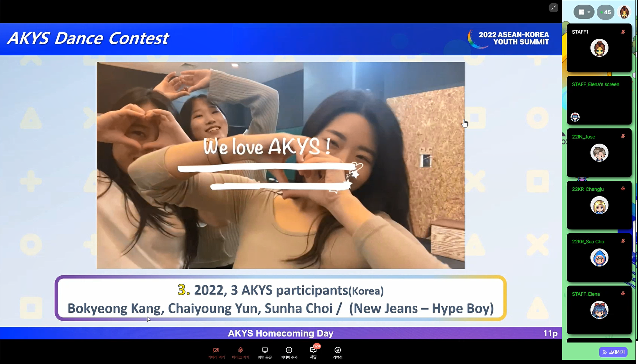Viewport: 638px width, 364px height.
Task: Click the add media plus icon
Action: 289,350
